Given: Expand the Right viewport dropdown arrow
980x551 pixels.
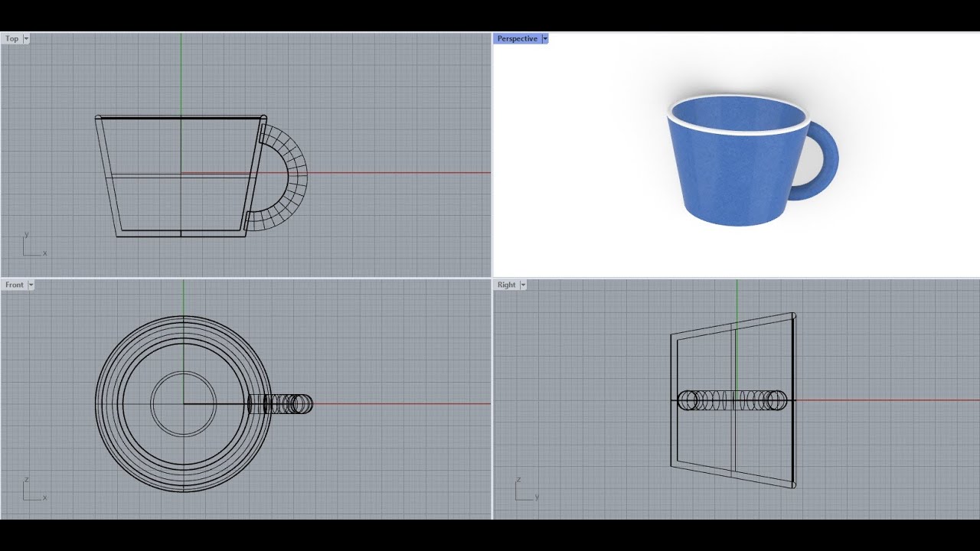Looking at the screenshot, I should (x=523, y=285).
